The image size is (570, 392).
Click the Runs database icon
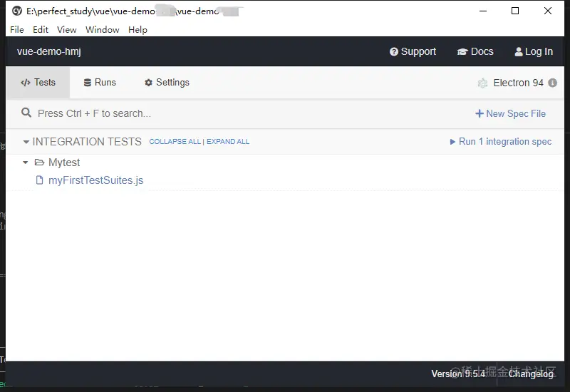click(x=87, y=83)
